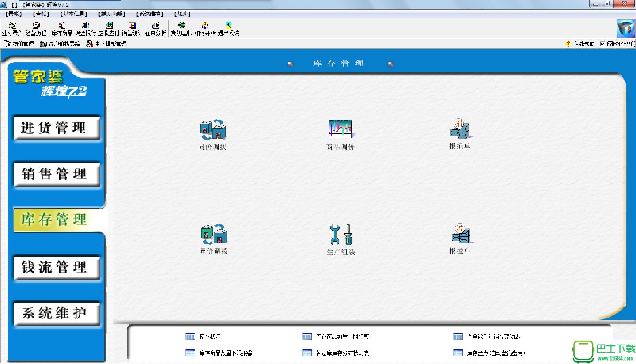Open 系统维护 sidebar button
The width and height of the screenshot is (636, 364).
(x=57, y=313)
